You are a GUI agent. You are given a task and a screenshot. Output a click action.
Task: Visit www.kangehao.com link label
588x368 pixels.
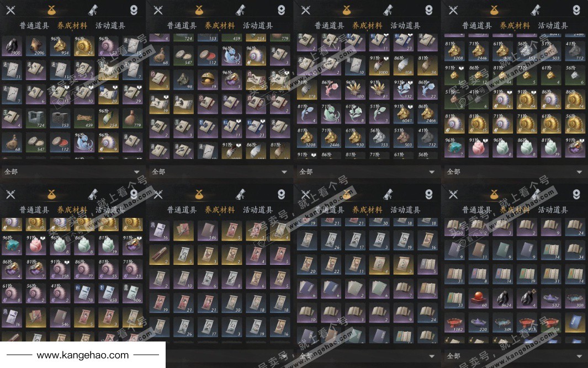click(82, 355)
